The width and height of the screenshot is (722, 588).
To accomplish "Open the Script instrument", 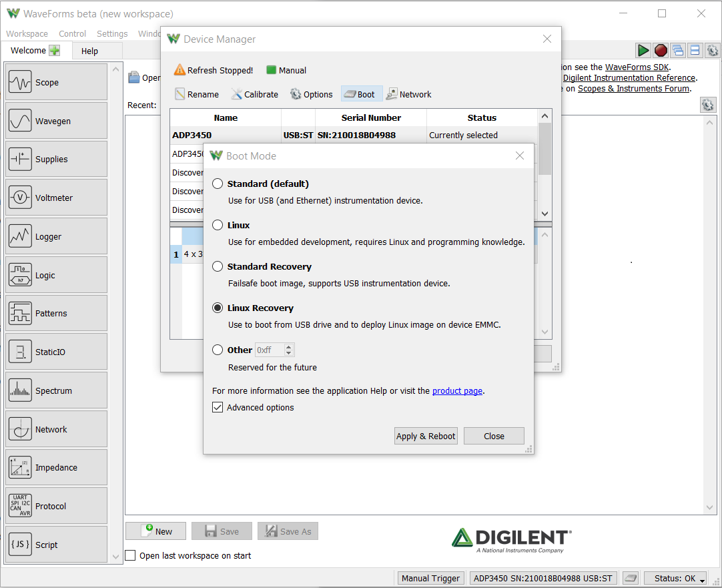I will (56, 545).
